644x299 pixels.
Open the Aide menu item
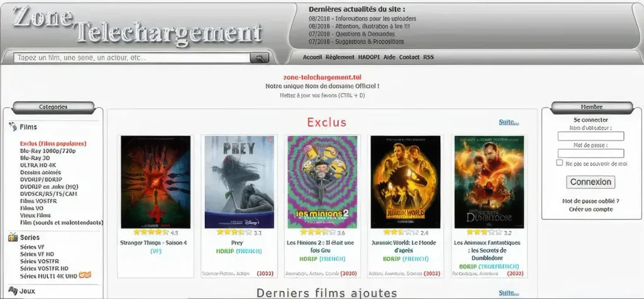389,57
